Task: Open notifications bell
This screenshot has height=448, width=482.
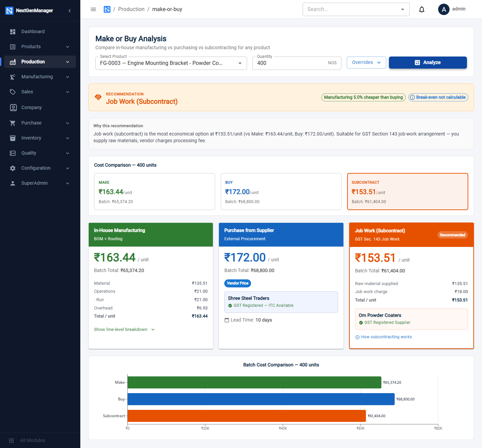Action: pos(422,9)
